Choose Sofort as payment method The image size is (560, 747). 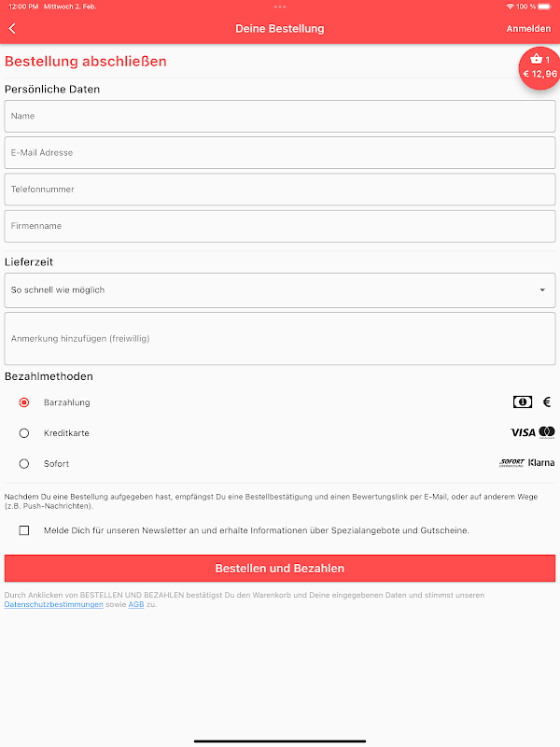click(24, 463)
